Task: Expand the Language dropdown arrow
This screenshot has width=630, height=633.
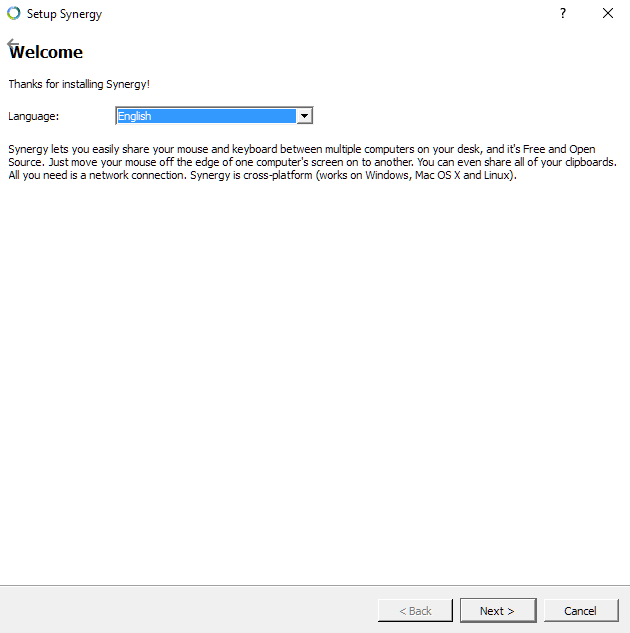Action: click(x=304, y=116)
